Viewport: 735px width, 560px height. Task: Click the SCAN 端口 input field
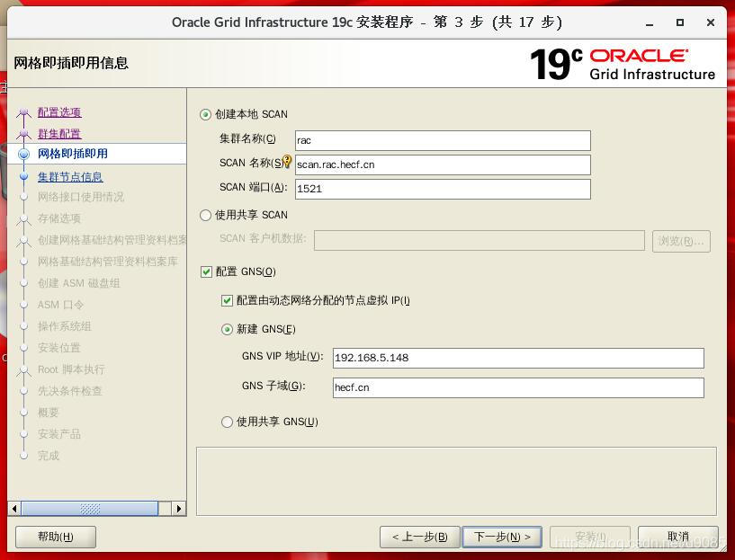pyautogui.click(x=443, y=189)
